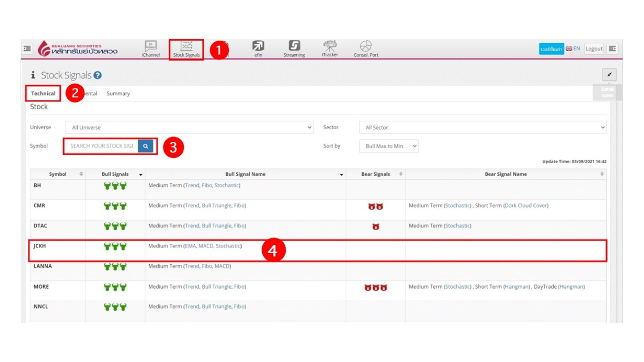The image size is (644, 362).
Task: Click the Stock Signals help question icon
Action: pos(98,75)
